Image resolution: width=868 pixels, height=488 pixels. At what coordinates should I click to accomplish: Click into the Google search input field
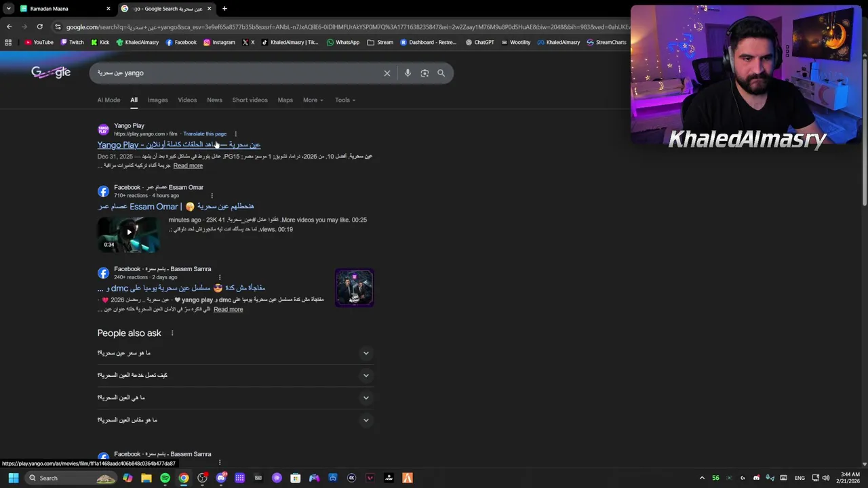(237, 73)
